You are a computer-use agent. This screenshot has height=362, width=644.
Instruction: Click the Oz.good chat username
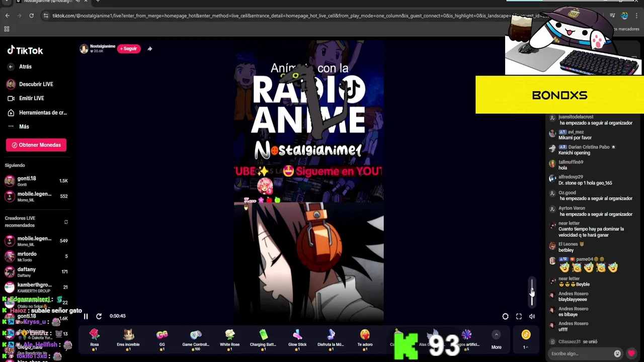tap(567, 193)
